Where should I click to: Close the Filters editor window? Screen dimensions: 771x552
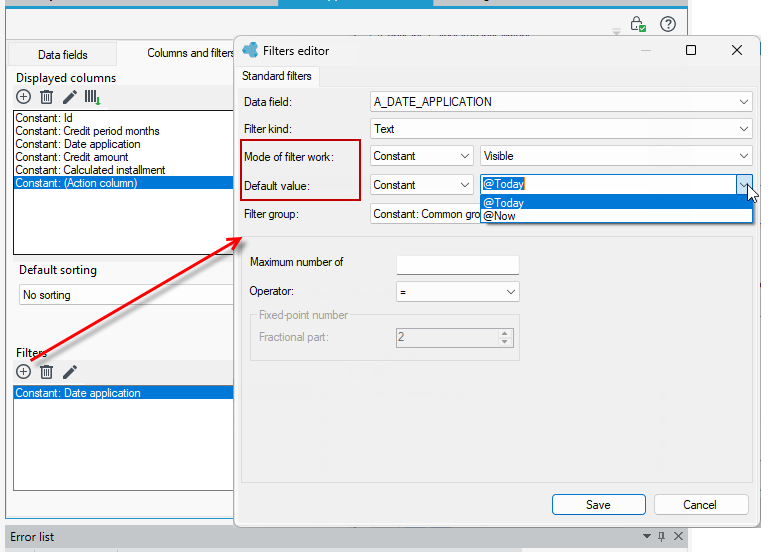click(x=737, y=50)
